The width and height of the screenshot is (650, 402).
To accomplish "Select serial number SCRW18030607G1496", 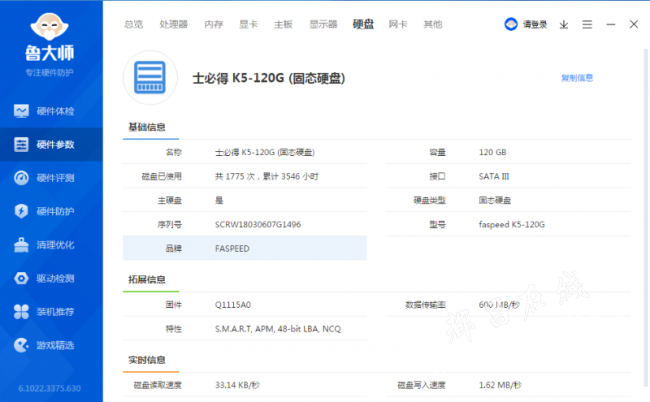I will coord(258,225).
